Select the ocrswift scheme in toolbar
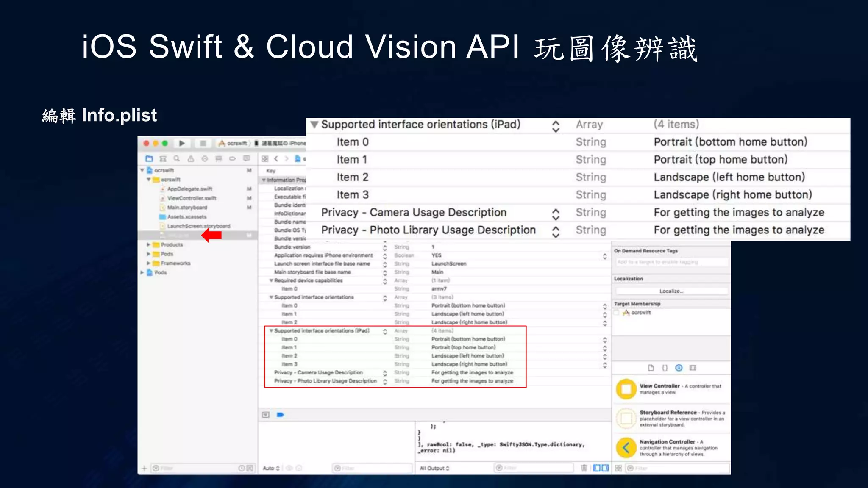 [x=233, y=143]
